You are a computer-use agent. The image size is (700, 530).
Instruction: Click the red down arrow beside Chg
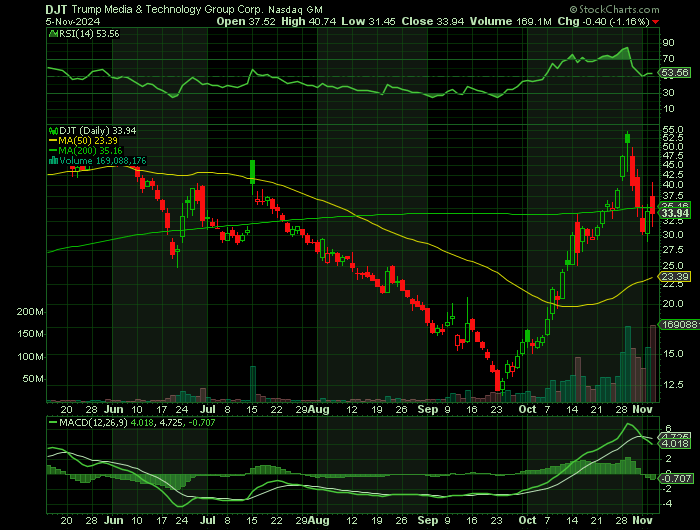(x=655, y=22)
